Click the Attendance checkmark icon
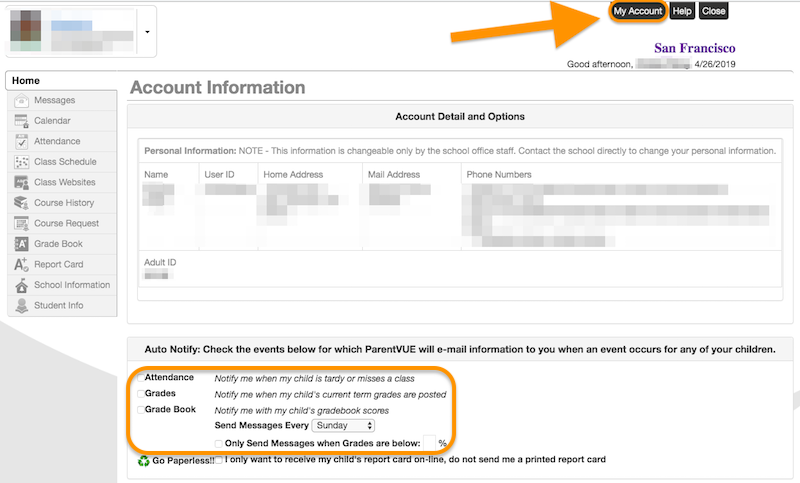 click(22, 142)
